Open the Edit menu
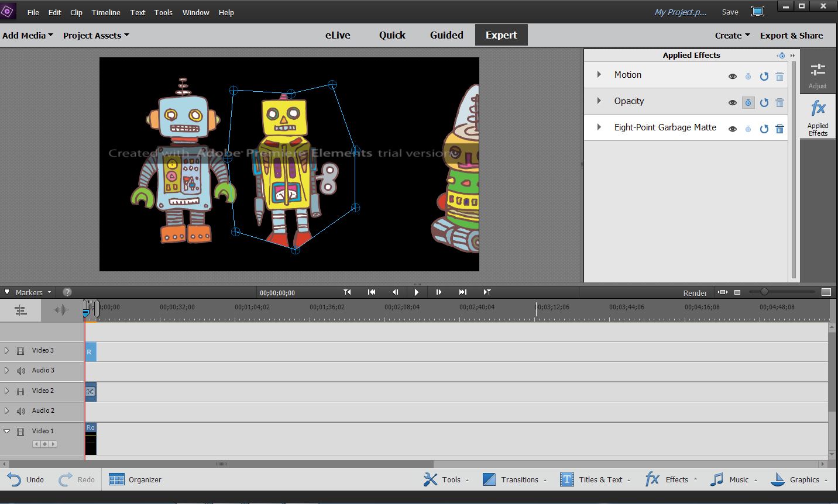This screenshot has width=838, height=504. coord(54,12)
